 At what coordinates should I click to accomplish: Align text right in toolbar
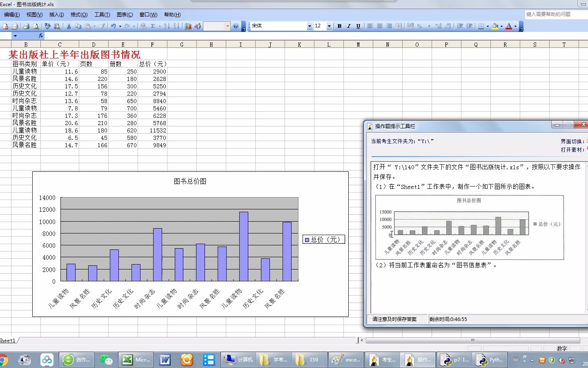click(x=389, y=26)
